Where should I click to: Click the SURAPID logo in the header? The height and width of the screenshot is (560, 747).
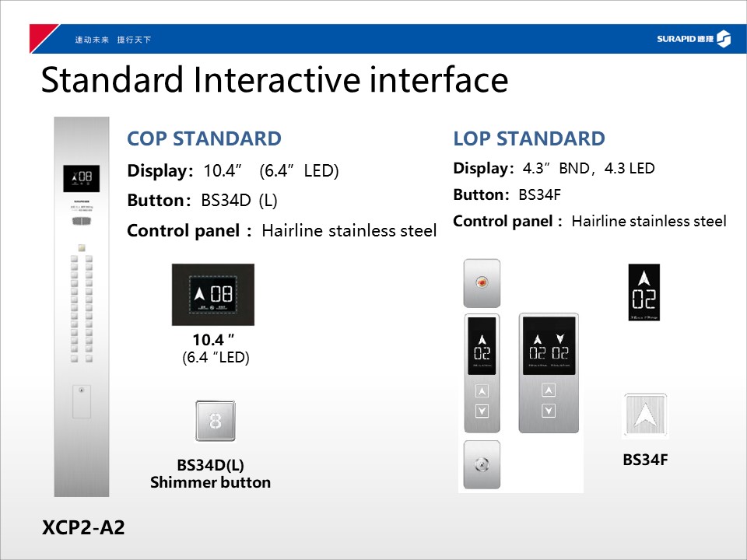tap(693, 39)
